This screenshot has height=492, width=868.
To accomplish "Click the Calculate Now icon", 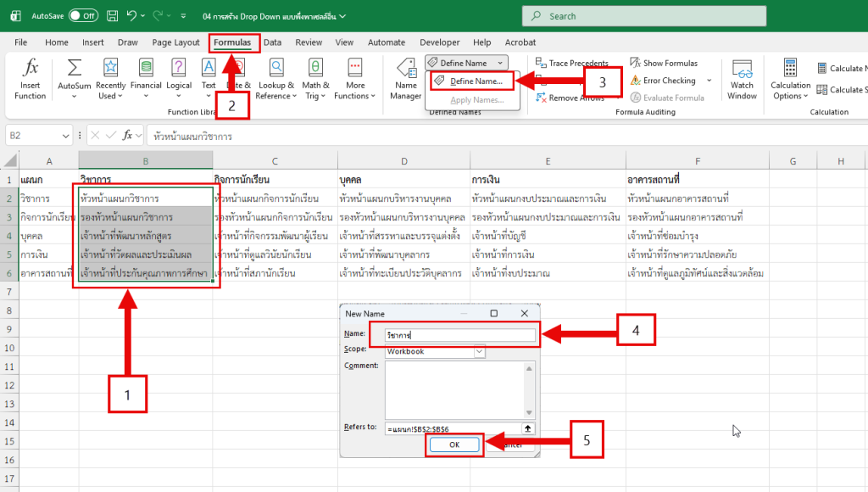I will 822,68.
